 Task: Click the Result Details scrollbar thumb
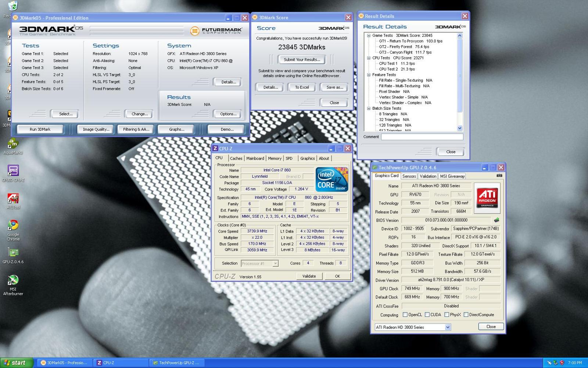[x=460, y=75]
